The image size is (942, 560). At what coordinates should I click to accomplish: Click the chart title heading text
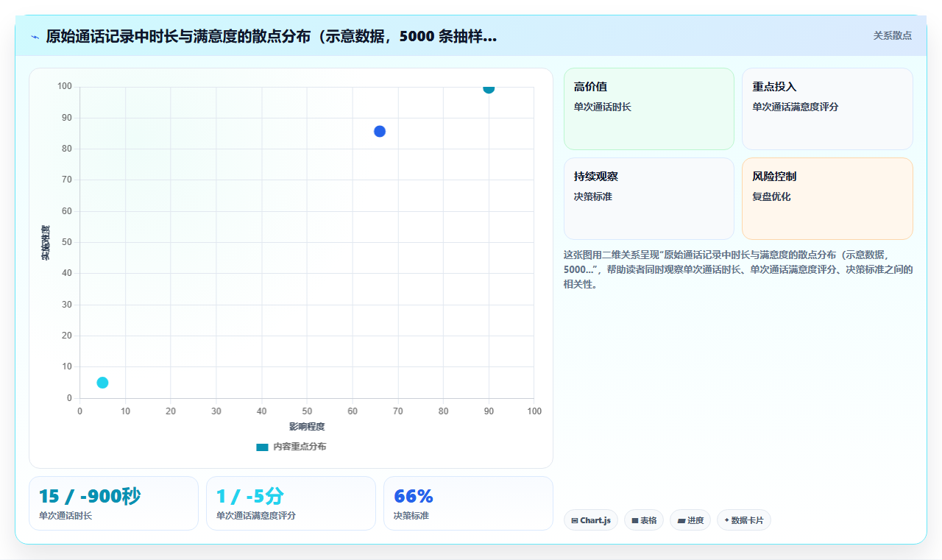[271, 37]
